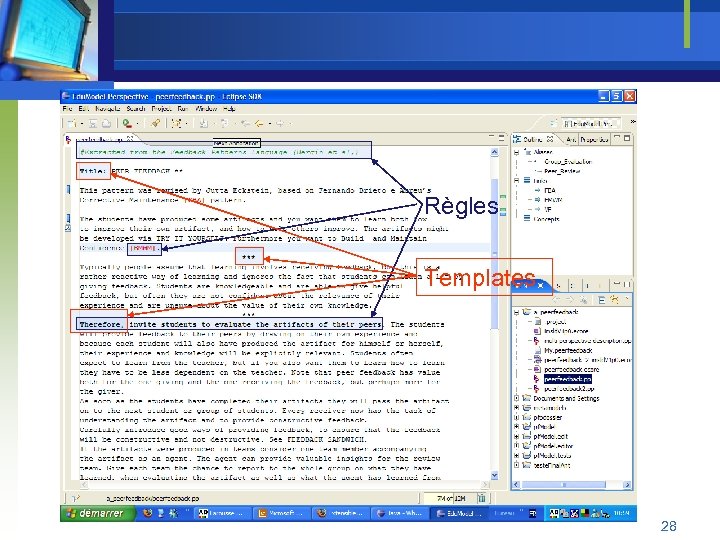Open the Back history dropdown arrow
720x540 pixels.
pos(270,124)
